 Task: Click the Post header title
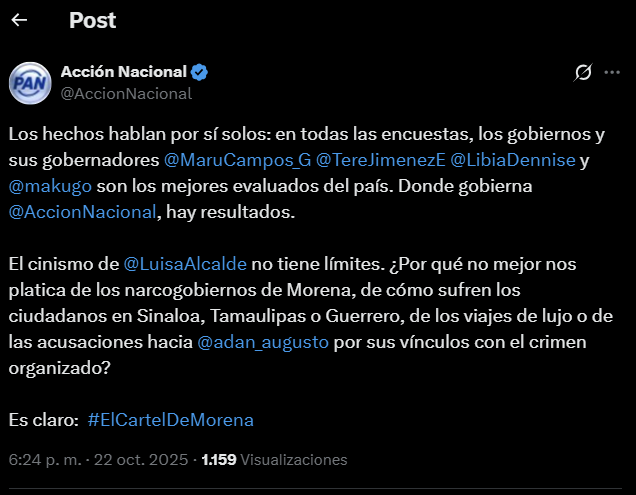point(92,20)
